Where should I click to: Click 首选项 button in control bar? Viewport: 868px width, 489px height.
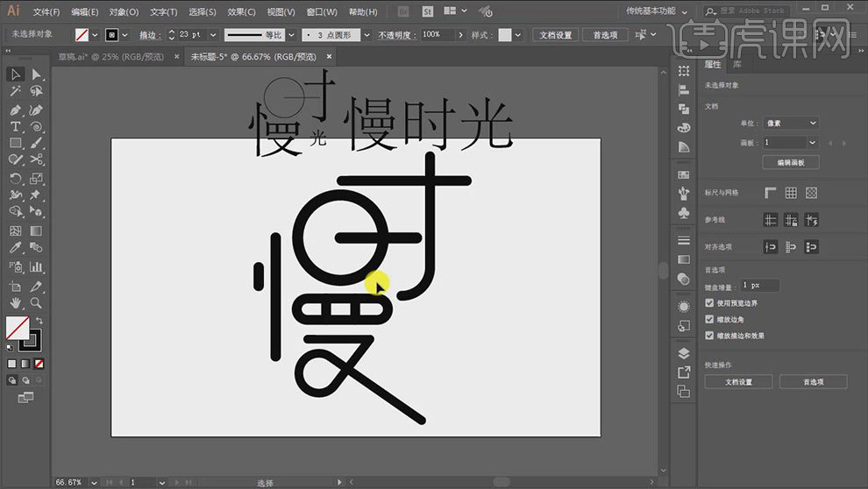click(x=605, y=35)
